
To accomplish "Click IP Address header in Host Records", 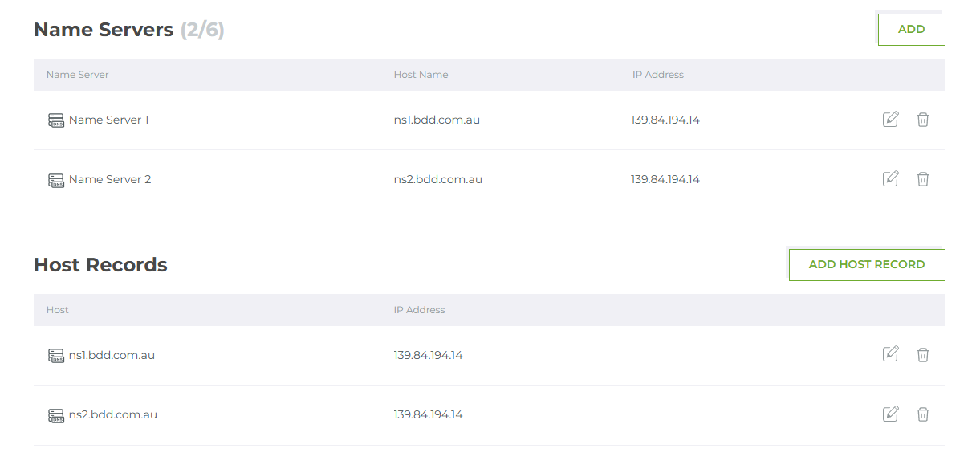I will (419, 310).
